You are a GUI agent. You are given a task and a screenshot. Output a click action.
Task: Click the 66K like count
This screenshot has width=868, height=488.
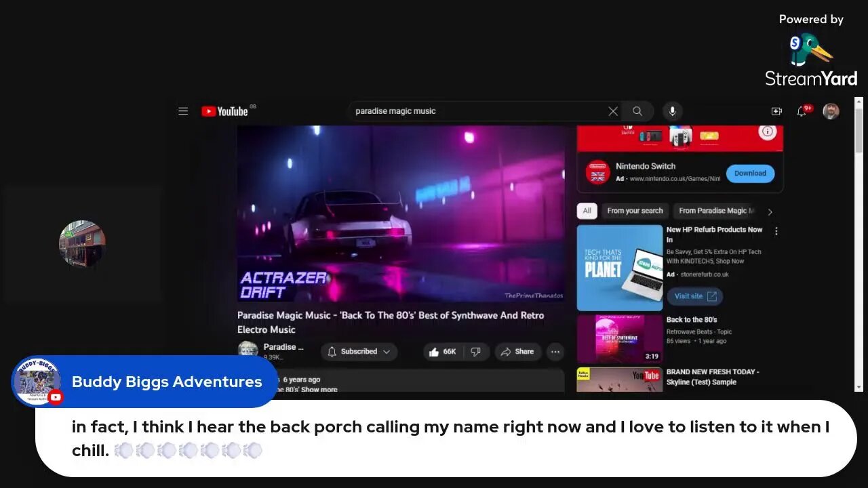click(450, 352)
